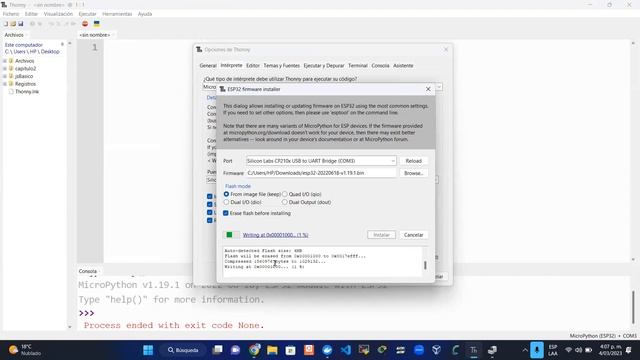Open the clock and date in taskbar
This screenshot has width=640, height=360.
610,350
